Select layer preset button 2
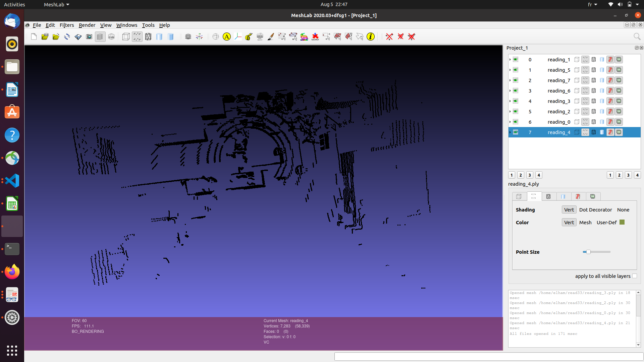Viewport: 644px width, 362px height. pos(520,175)
